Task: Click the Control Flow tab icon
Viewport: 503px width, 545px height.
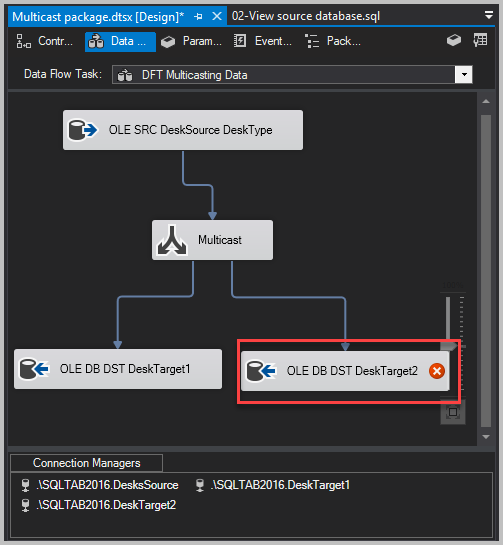Action: (x=24, y=41)
